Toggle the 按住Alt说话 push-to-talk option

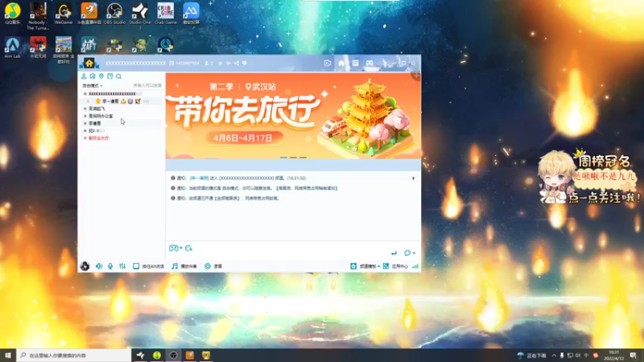[148, 266]
